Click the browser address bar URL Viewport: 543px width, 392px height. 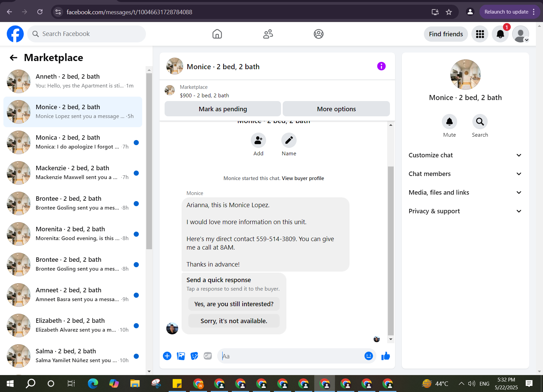pyautogui.click(x=129, y=12)
